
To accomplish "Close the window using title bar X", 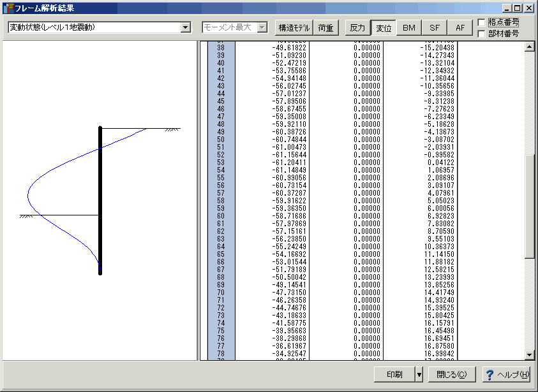I will (528, 8).
